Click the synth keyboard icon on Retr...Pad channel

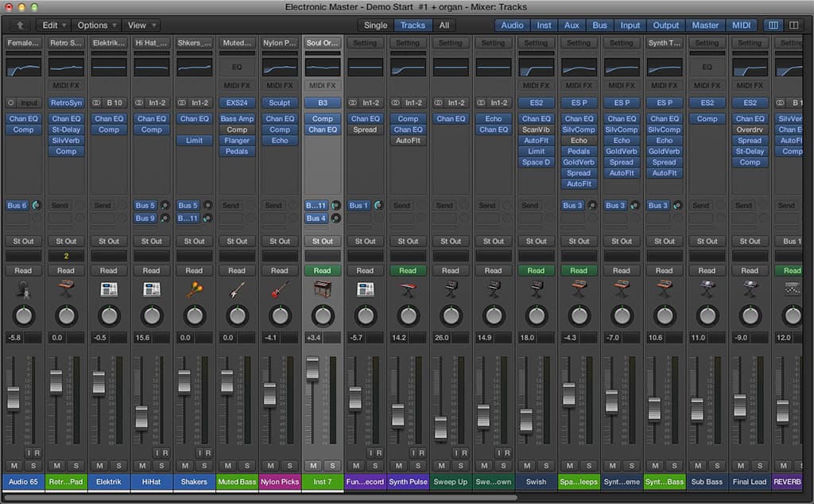coord(66,289)
